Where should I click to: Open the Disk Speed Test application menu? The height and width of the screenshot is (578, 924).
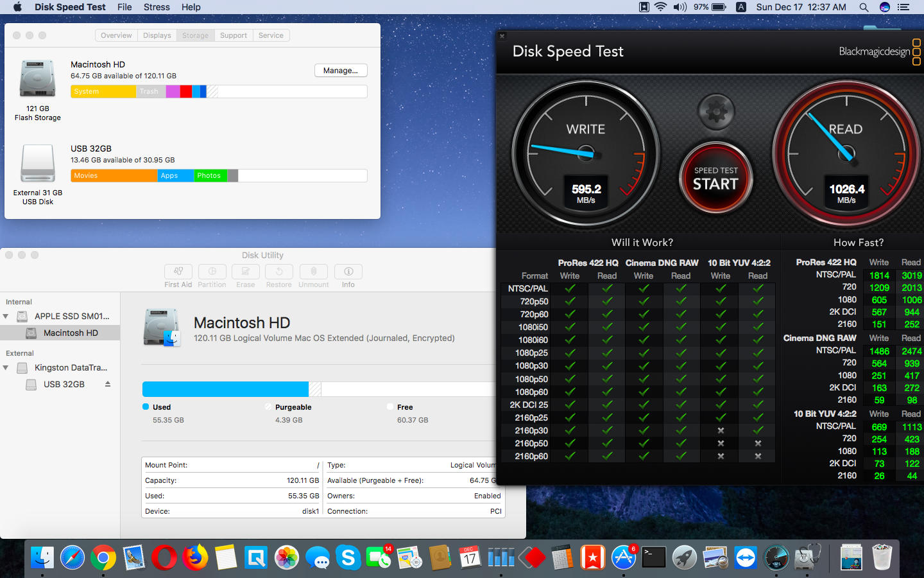point(70,7)
